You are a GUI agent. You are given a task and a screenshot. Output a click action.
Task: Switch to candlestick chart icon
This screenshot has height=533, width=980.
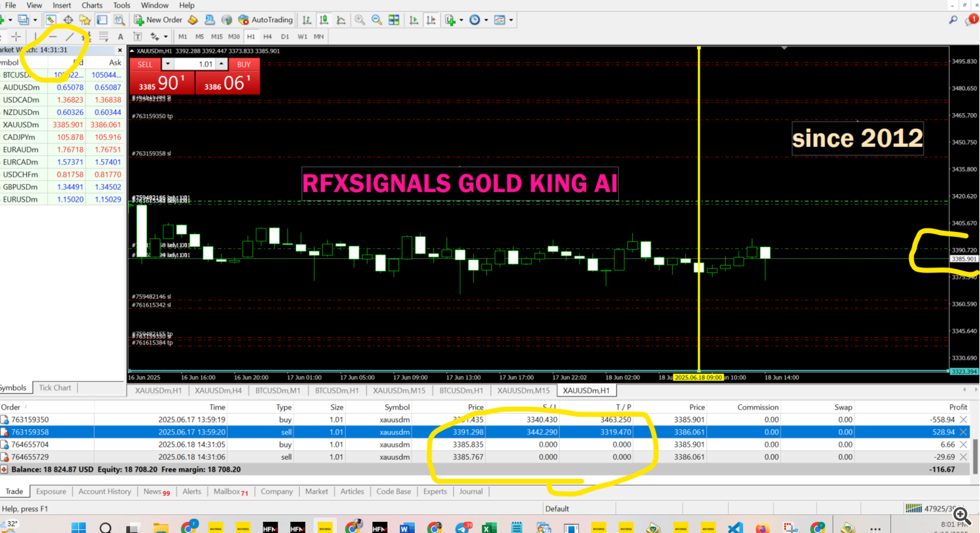pyautogui.click(x=324, y=20)
